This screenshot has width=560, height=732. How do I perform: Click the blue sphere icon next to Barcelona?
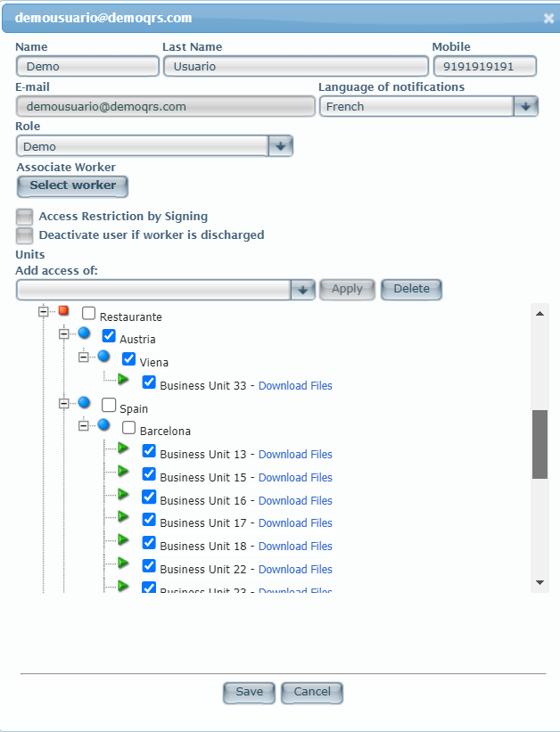(x=103, y=425)
